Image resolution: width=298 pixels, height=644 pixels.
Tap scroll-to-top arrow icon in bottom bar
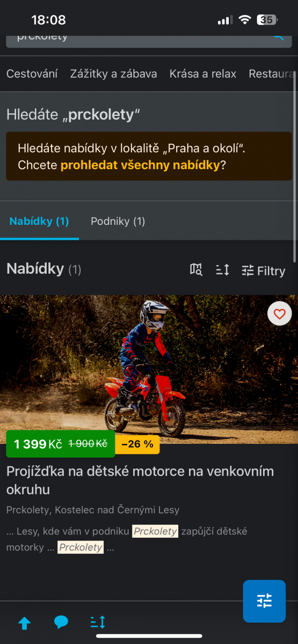pos(25,623)
